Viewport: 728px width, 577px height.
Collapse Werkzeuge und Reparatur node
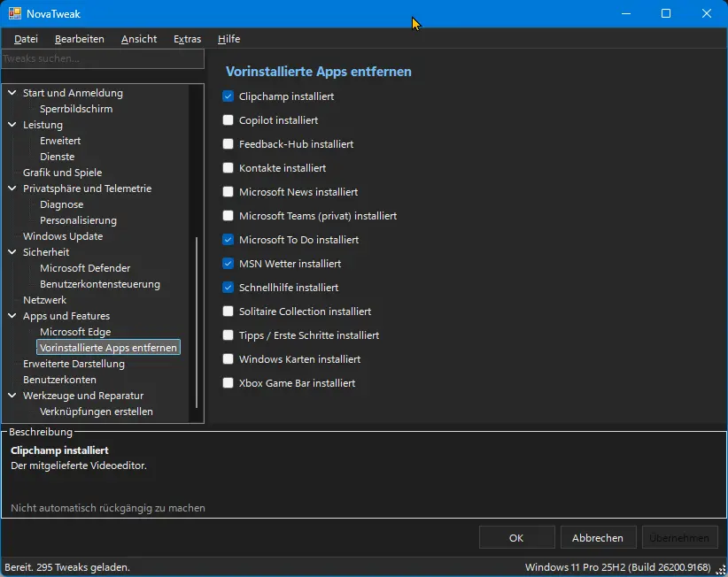(x=12, y=396)
